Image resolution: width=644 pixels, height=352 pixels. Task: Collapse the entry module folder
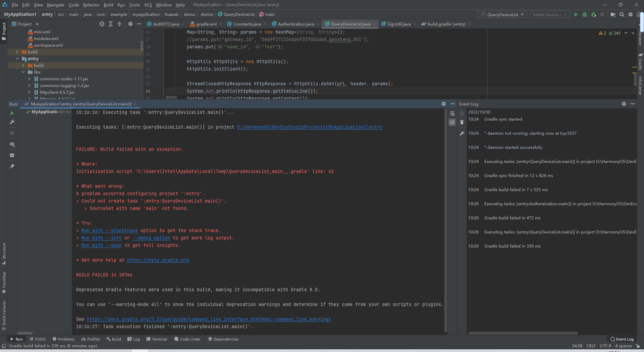[x=17, y=59]
